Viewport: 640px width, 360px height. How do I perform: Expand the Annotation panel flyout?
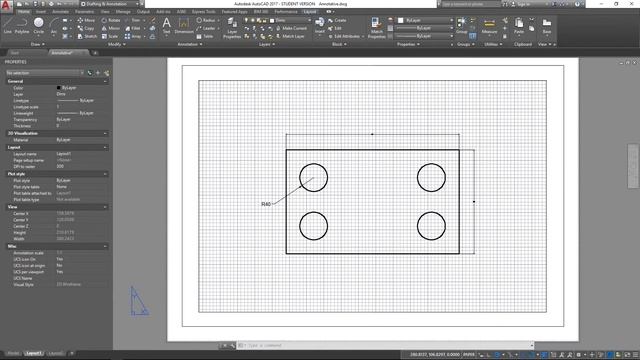click(190, 44)
